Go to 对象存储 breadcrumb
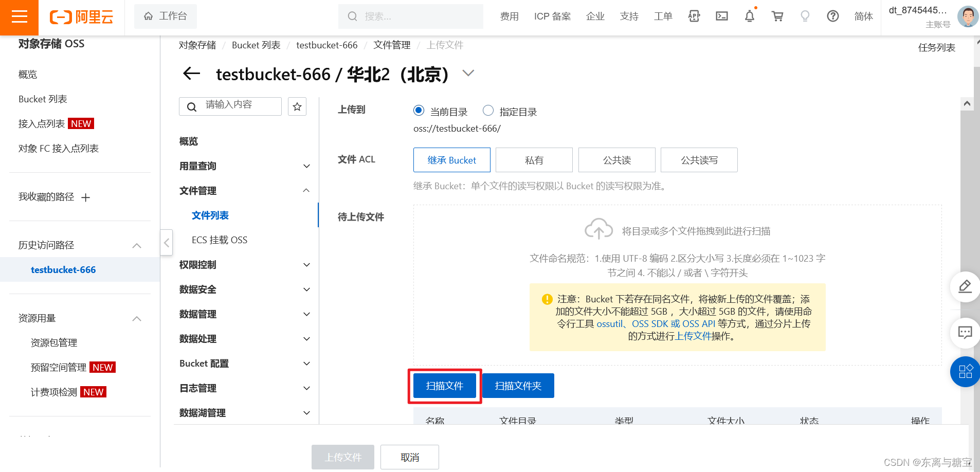This screenshot has height=472, width=980. pyautogui.click(x=197, y=45)
